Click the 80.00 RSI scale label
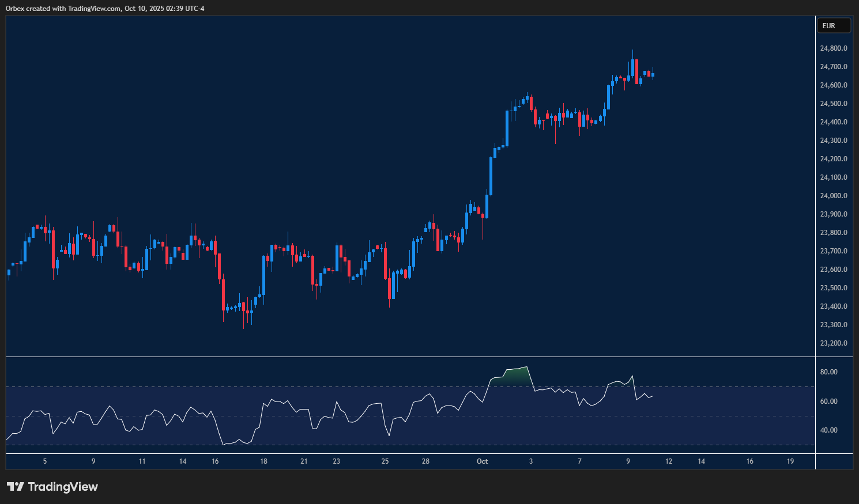 tap(828, 372)
